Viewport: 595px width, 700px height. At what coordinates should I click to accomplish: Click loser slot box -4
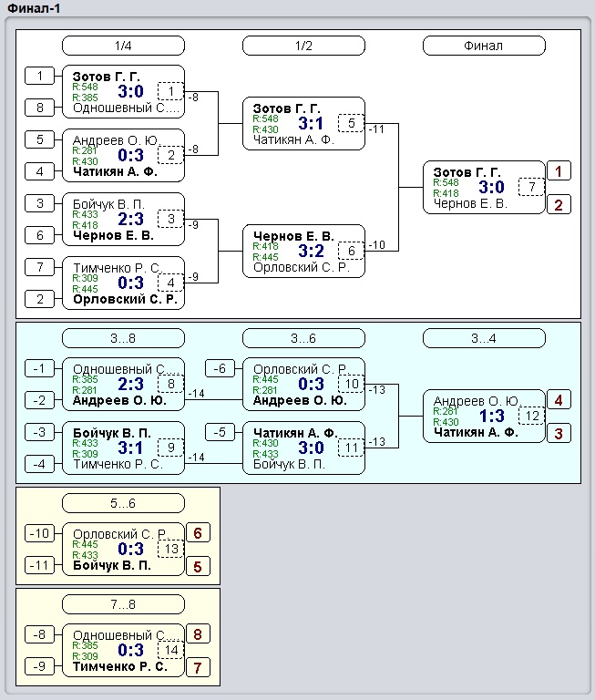point(40,464)
